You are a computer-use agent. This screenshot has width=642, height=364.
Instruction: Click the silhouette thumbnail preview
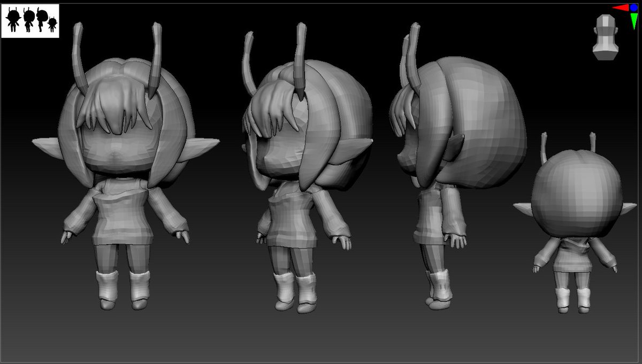click(30, 21)
